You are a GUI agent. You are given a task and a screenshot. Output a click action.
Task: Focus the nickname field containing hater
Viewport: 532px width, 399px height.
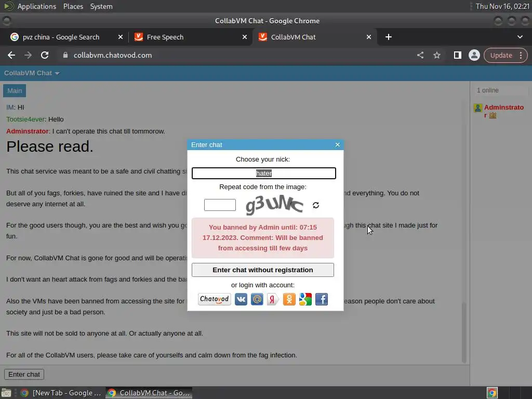[x=263, y=174]
